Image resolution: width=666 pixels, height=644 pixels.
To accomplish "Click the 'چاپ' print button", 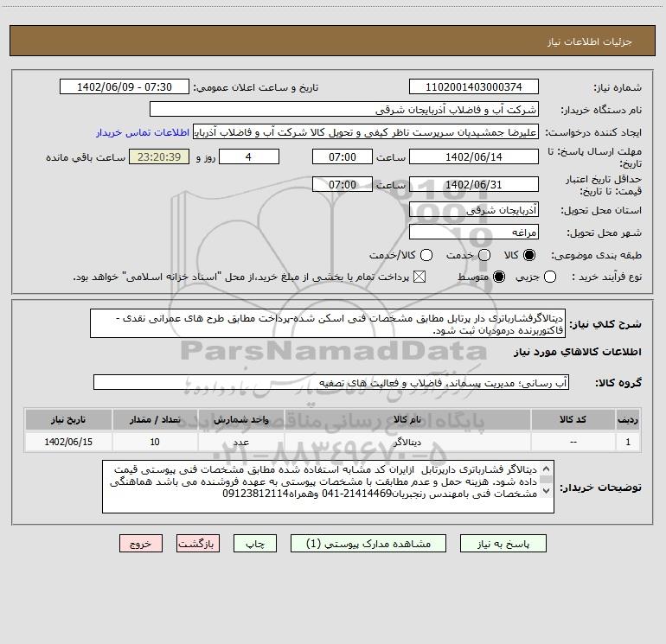I will point(255,544).
